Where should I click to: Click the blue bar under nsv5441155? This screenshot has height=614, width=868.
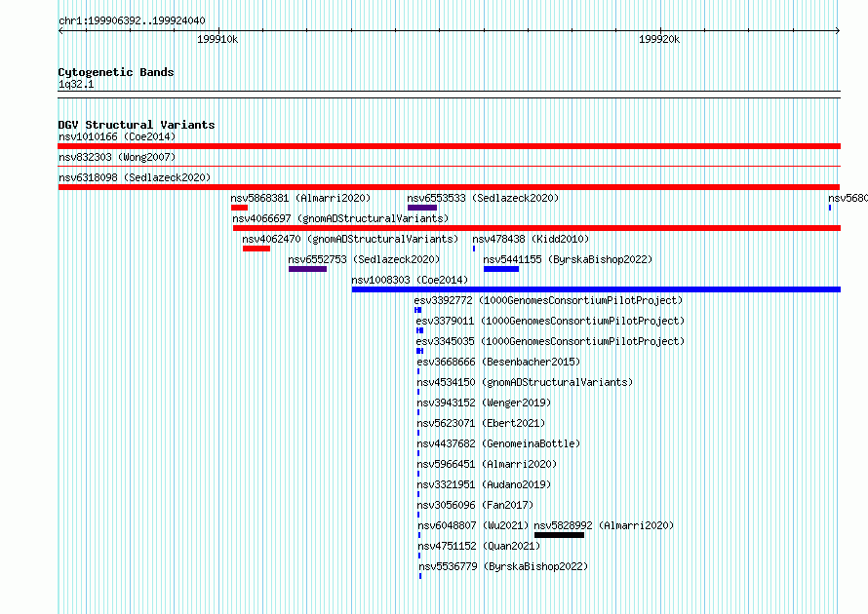(x=501, y=269)
